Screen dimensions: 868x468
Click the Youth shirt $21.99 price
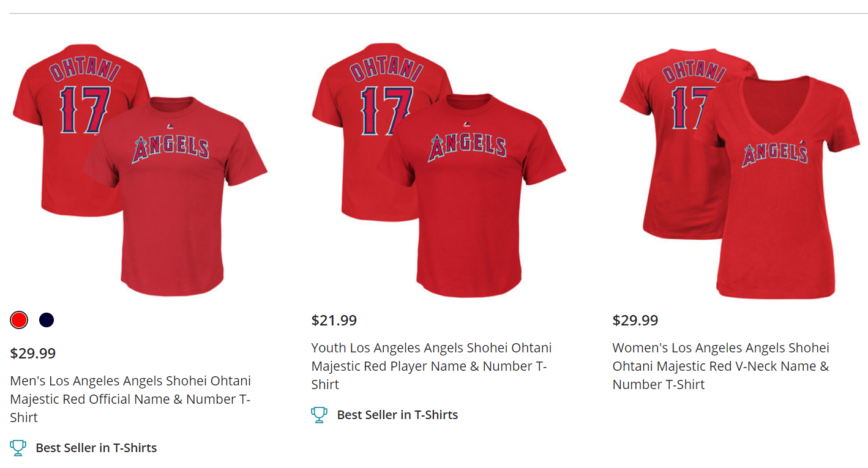pyautogui.click(x=334, y=321)
